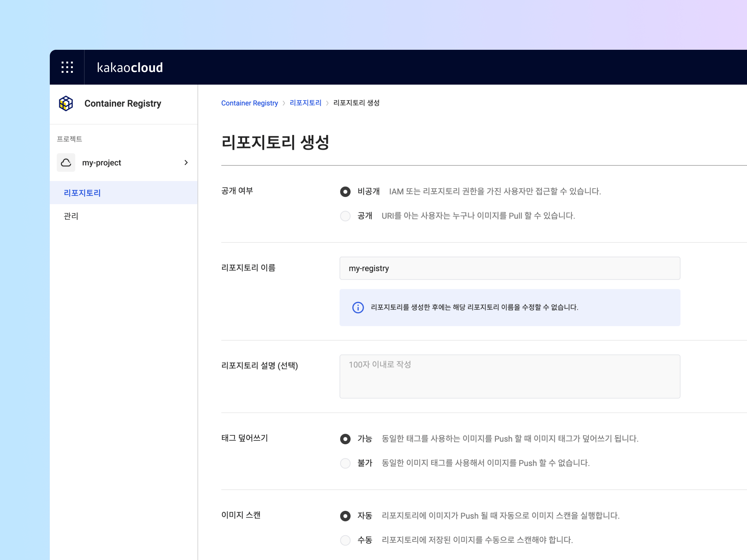The width and height of the screenshot is (747, 560).
Task: Go to Container Registry breadcrumb link
Action: (250, 103)
